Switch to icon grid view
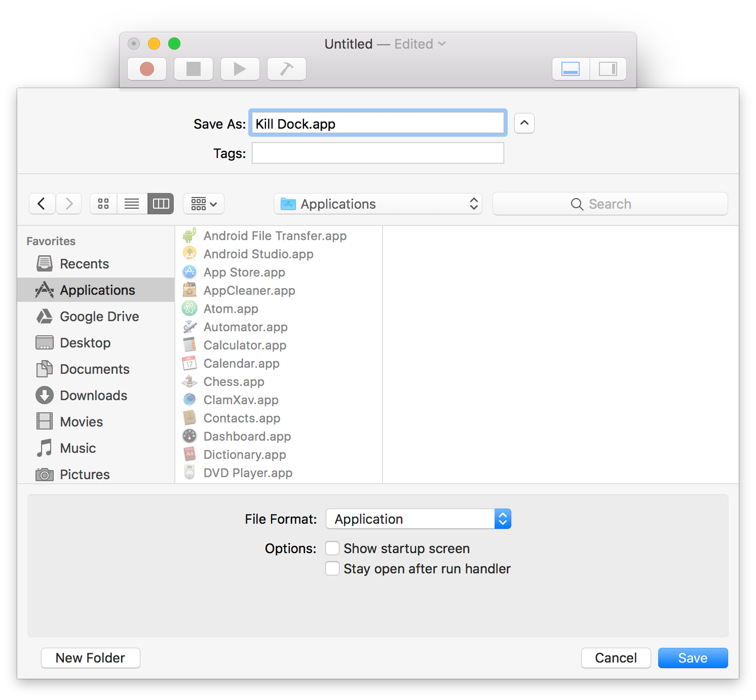 103,204
